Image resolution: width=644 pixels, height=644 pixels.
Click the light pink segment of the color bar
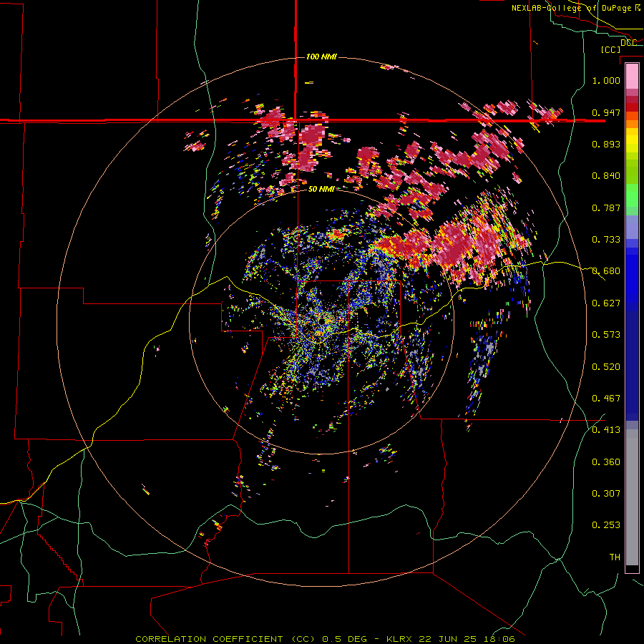click(632, 77)
